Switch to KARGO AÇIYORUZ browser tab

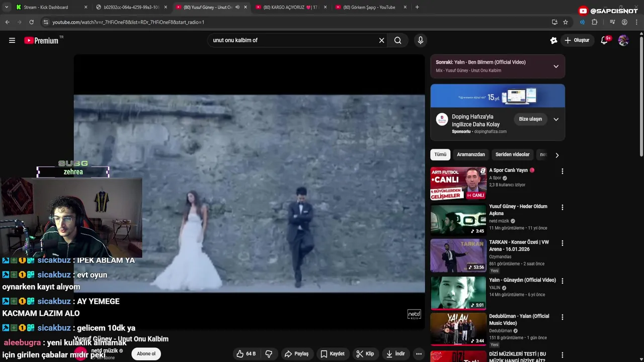(x=290, y=7)
